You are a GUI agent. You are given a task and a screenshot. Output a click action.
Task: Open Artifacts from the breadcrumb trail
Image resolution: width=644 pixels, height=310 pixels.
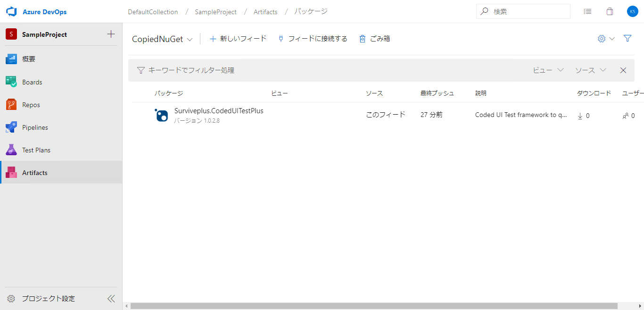point(265,11)
